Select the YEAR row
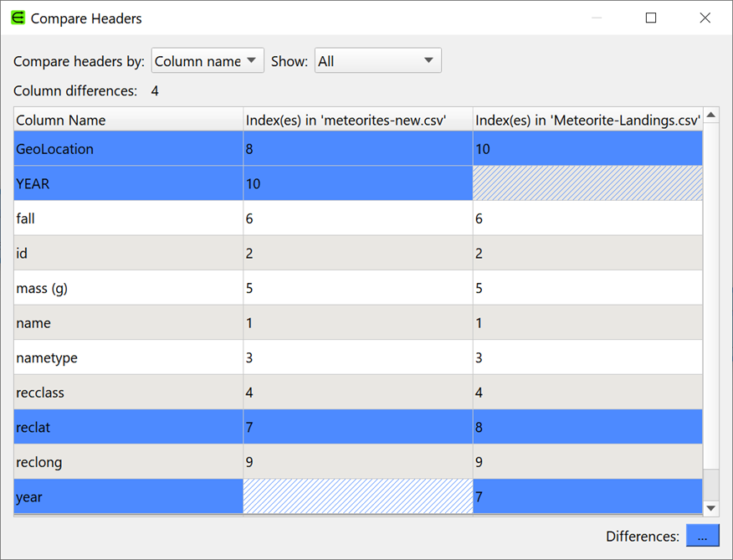The height and width of the screenshot is (560, 733). [x=127, y=183]
